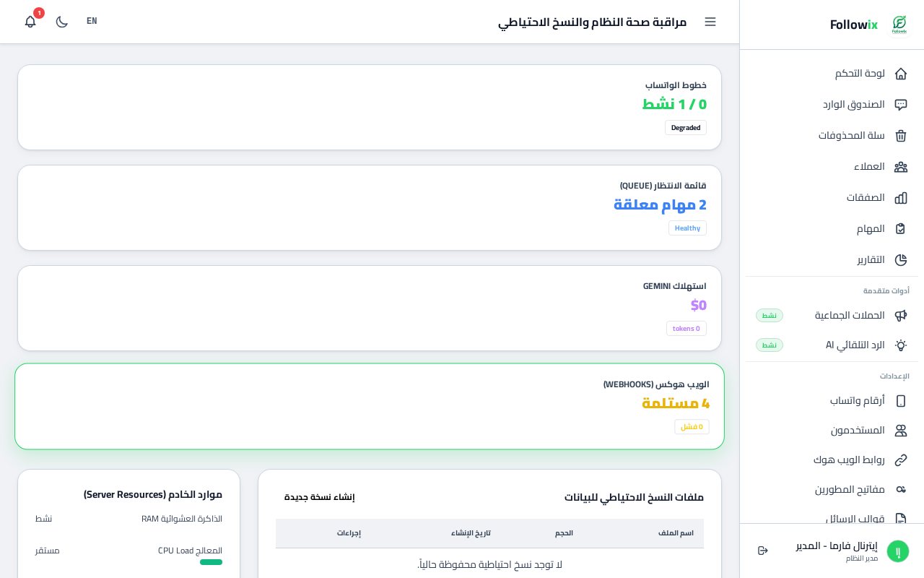Select the WEBHOOKS status card
Screen dimensions: 924x578
(370, 406)
